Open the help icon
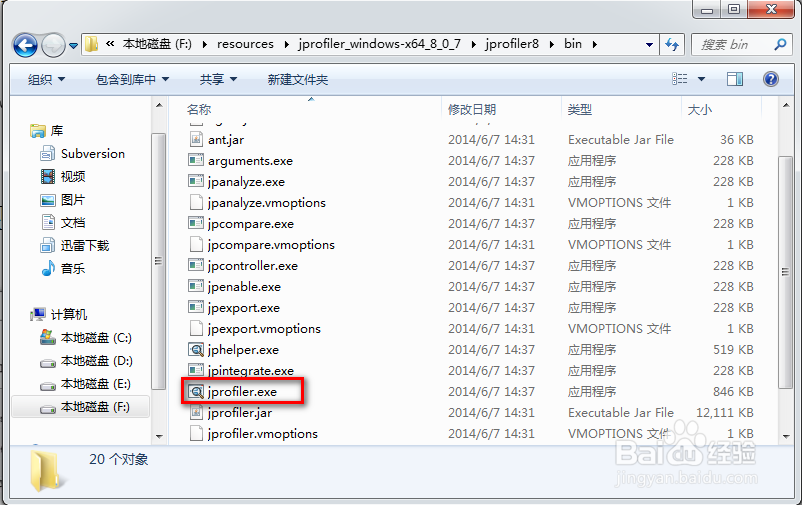Viewport: 802px width, 505px height. (x=770, y=79)
